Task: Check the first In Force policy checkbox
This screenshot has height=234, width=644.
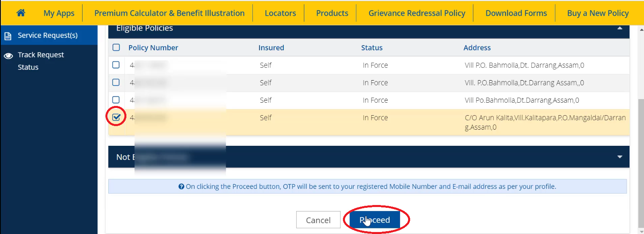Action: coord(116,65)
